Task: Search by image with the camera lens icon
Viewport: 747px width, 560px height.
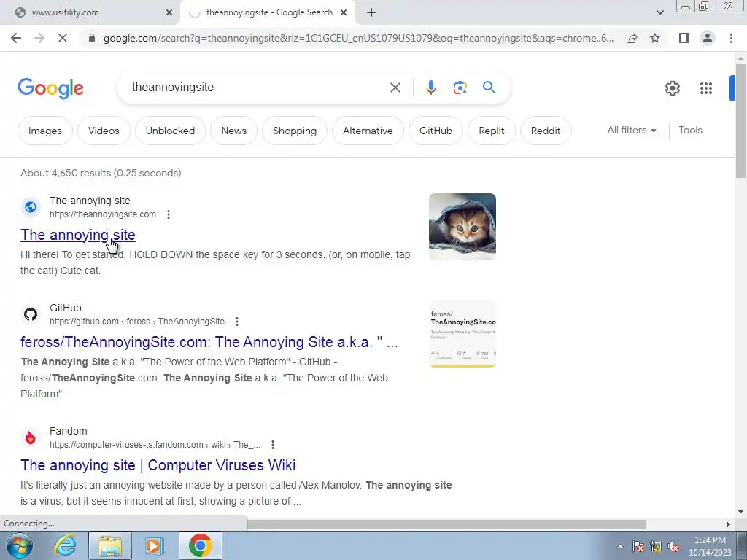Action: [460, 87]
